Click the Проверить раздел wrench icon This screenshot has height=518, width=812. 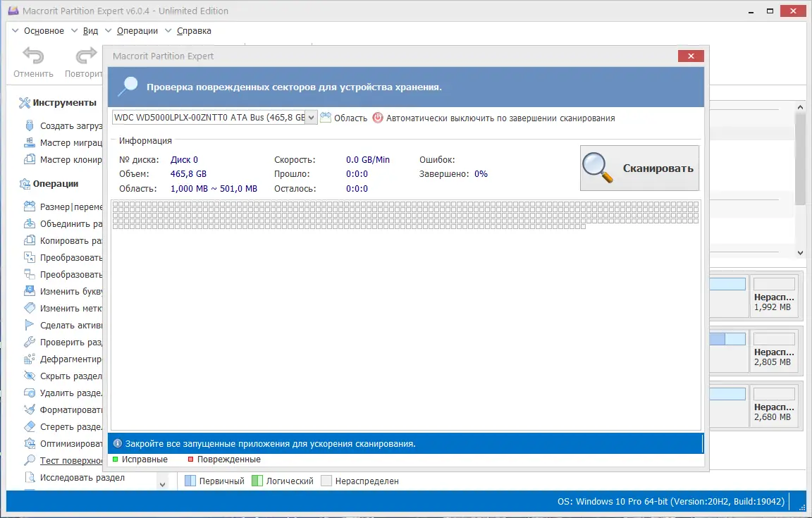30,342
